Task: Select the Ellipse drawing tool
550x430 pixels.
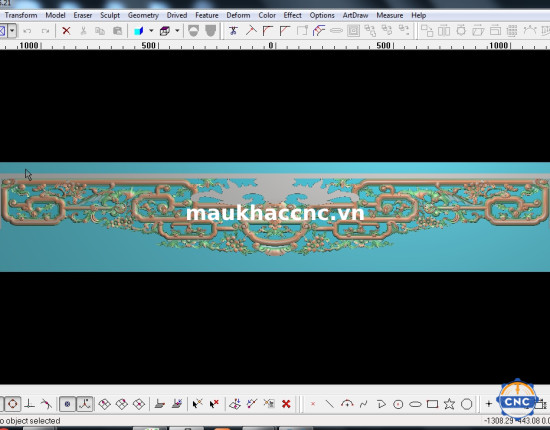Action: 415,404
